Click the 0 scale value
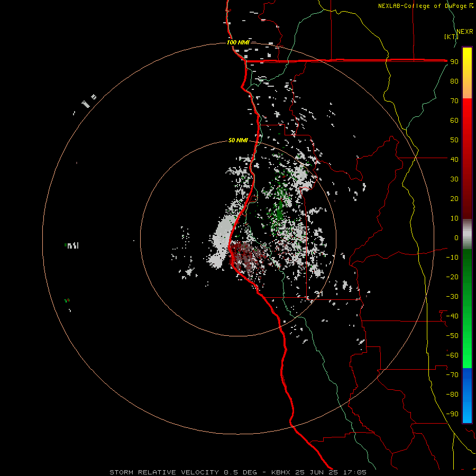 click(456, 238)
